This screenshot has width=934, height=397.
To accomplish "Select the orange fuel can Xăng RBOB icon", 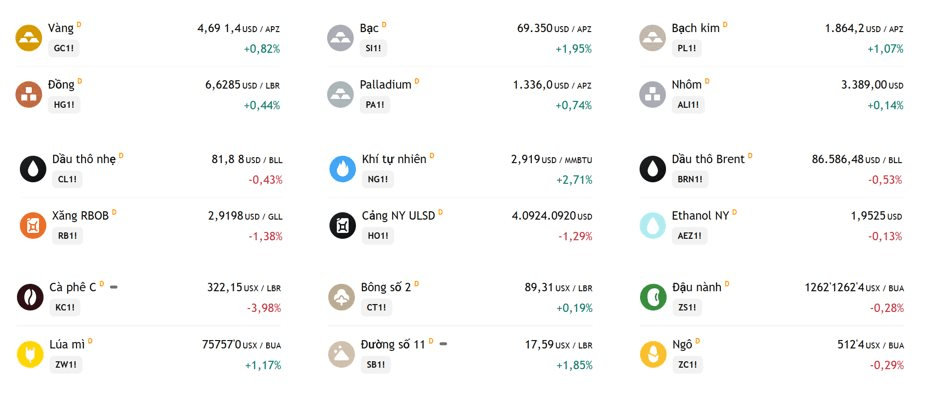I will tap(33, 225).
